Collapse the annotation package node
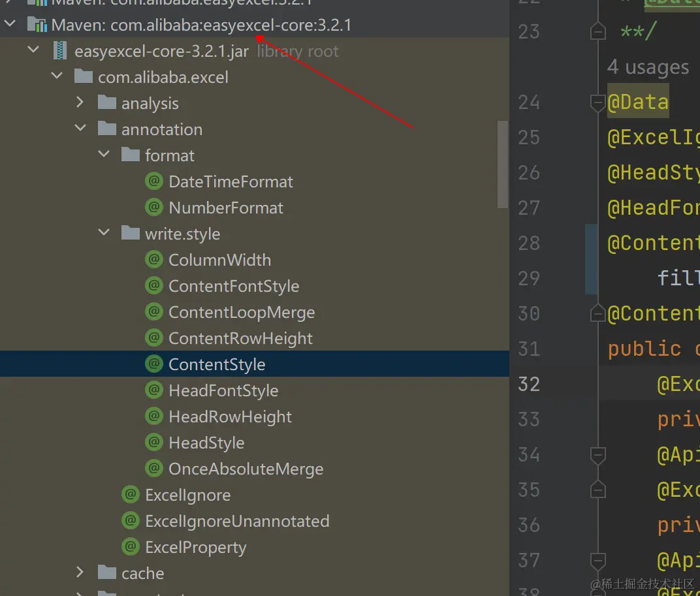The width and height of the screenshot is (700, 596). (x=80, y=129)
